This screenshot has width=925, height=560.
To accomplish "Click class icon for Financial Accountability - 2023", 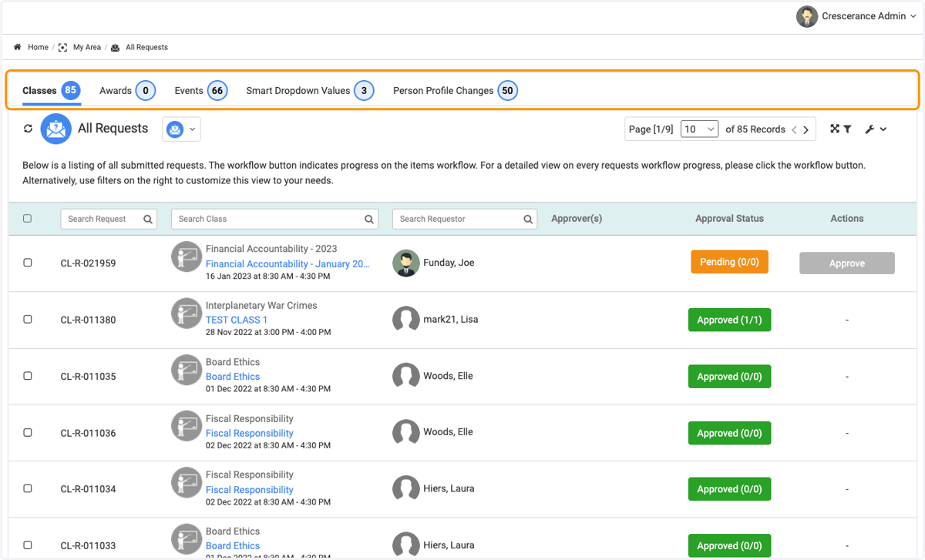I will [186, 257].
